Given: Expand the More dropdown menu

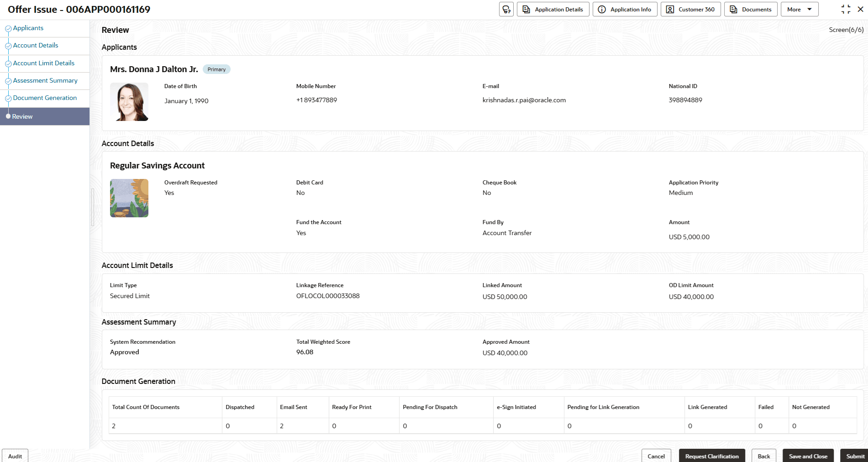Looking at the screenshot, I should point(799,10).
